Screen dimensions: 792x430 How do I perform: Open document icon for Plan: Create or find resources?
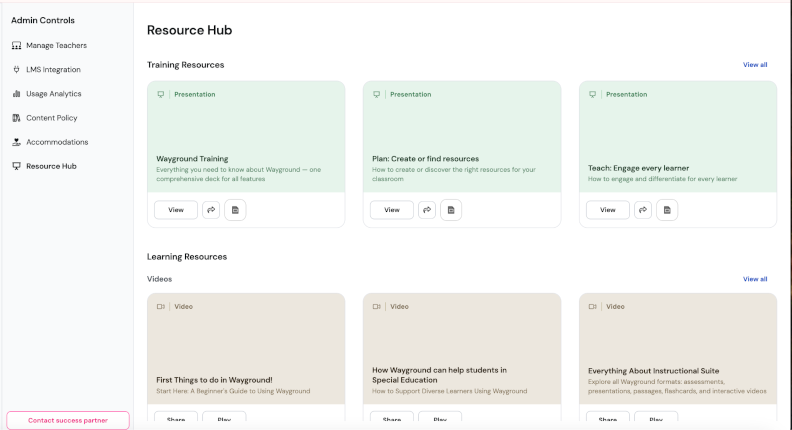pos(451,210)
